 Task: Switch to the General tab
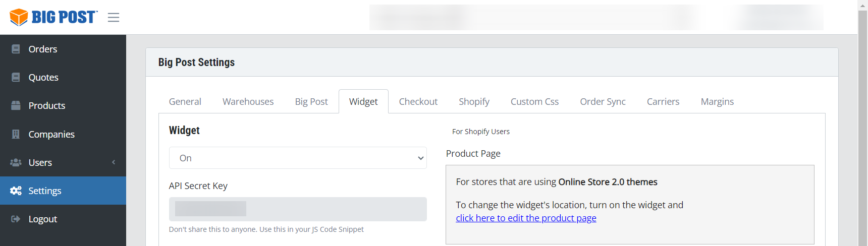click(185, 101)
